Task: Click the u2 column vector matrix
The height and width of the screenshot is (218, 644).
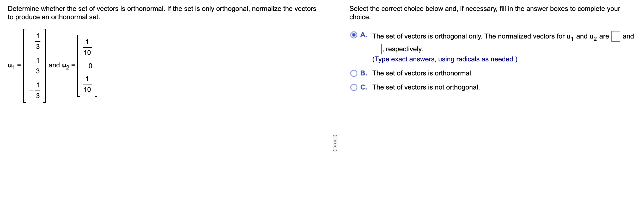Action: (x=87, y=66)
